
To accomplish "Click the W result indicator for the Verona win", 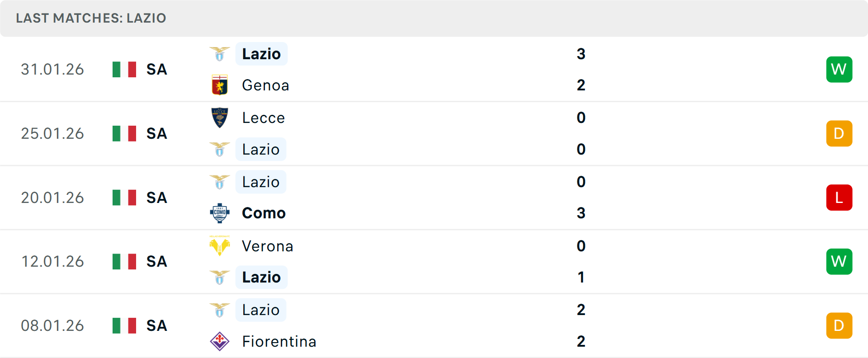I will (x=839, y=261).
